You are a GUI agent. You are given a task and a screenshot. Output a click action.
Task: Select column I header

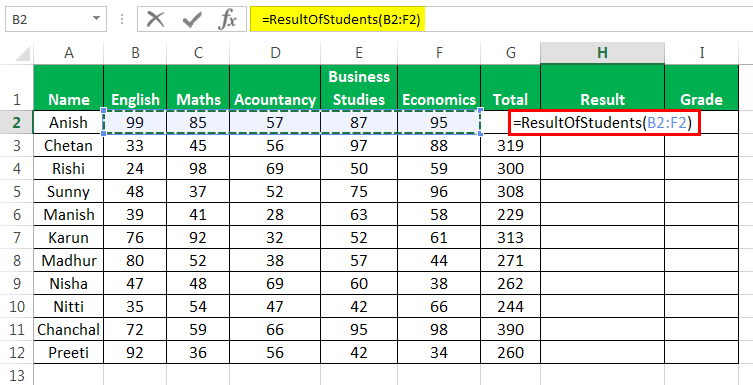coord(702,53)
